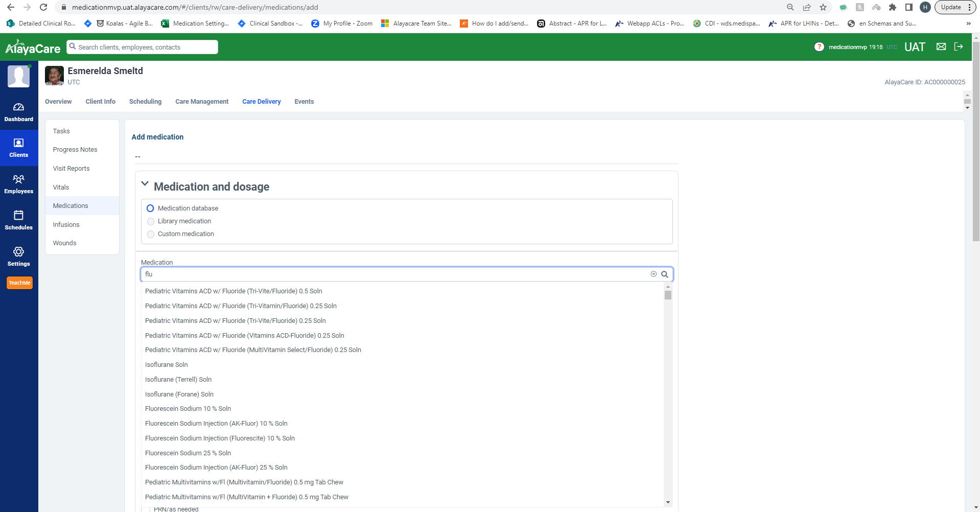The width and height of the screenshot is (980, 512).
Task: Open Progress Notes in the side menu
Action: point(75,150)
